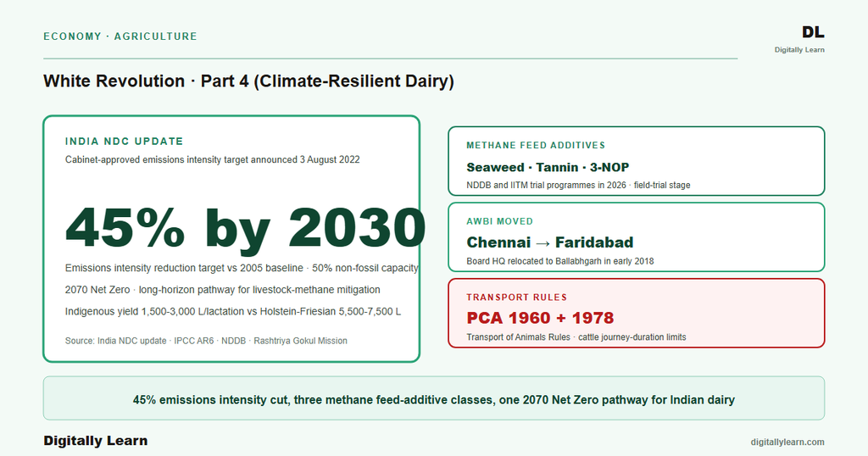
Task: Click the 'AWBI MOVED' card heading
Action: tap(500, 221)
